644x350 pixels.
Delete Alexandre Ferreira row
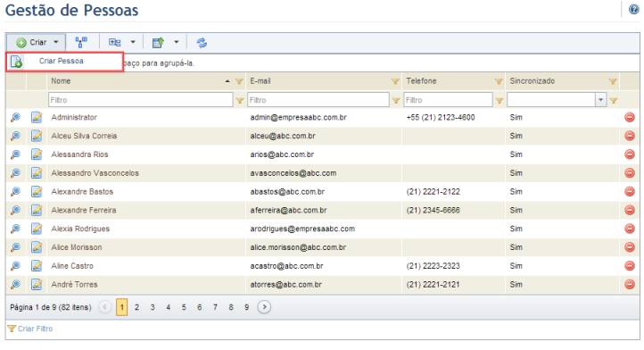(630, 210)
